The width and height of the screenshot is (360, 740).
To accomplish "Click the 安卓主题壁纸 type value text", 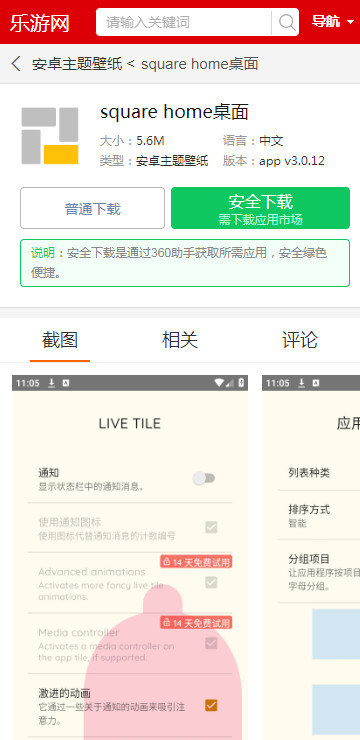I will (x=172, y=161).
